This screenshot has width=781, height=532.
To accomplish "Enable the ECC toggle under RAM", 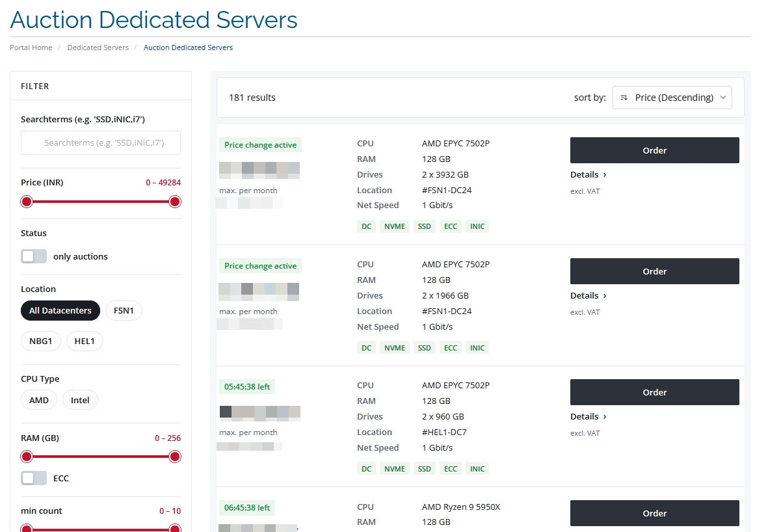I will pyautogui.click(x=34, y=478).
